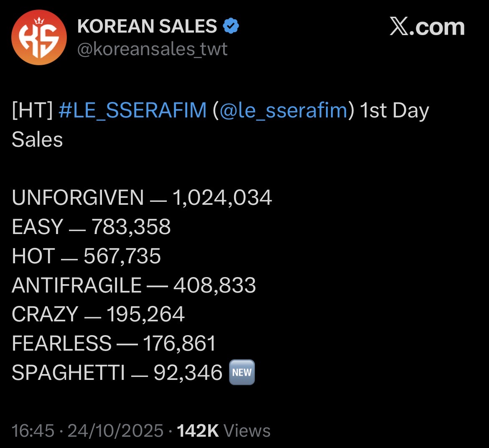Image resolution: width=489 pixels, height=448 pixels.
Task: Open the @le_sserafim mention link
Action: pyautogui.click(x=283, y=111)
